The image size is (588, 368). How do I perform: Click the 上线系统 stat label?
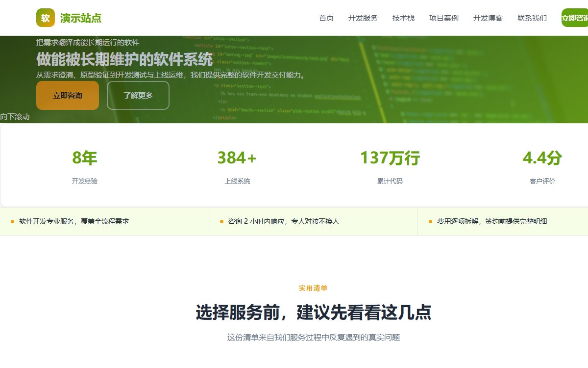tap(237, 181)
